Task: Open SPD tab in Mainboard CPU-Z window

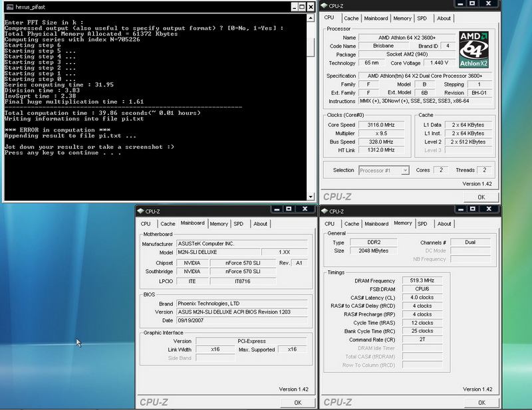Action: (x=239, y=224)
